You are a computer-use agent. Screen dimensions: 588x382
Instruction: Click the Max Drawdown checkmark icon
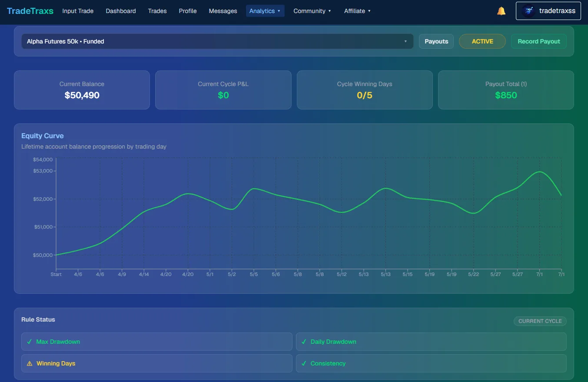pos(29,342)
